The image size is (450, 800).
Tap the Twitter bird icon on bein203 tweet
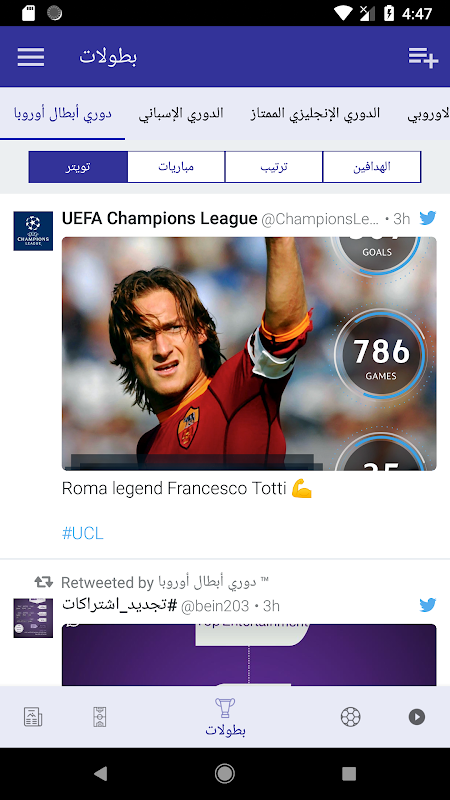click(428, 606)
